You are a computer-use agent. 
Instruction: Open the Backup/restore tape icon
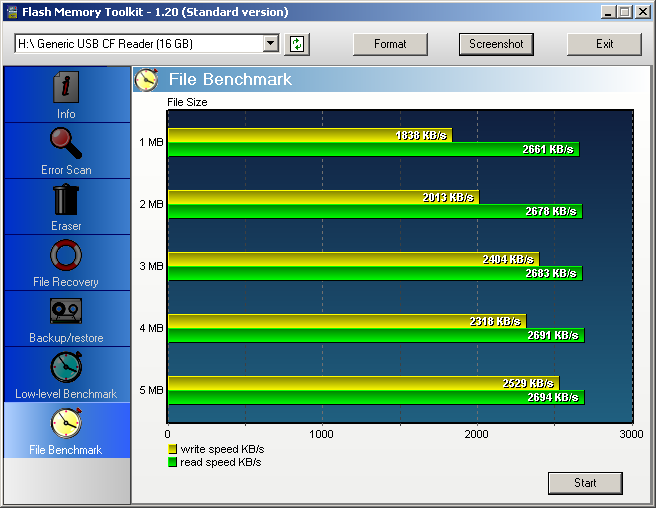point(66,312)
